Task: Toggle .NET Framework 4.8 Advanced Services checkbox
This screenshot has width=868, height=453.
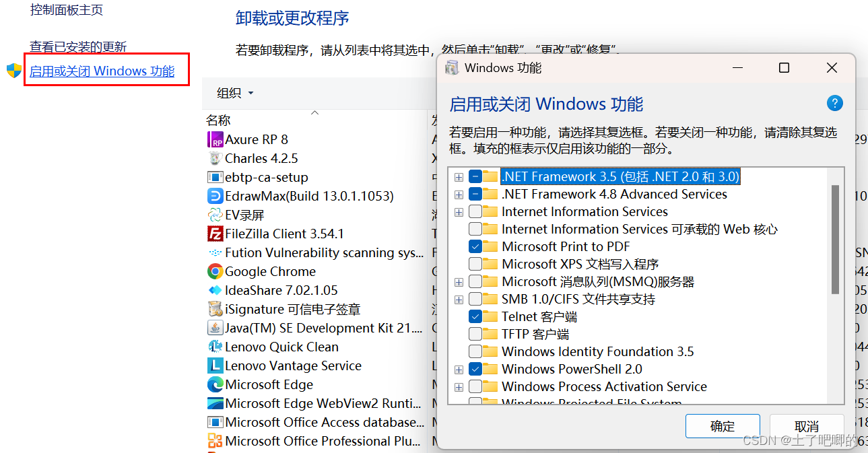Action: (x=475, y=194)
